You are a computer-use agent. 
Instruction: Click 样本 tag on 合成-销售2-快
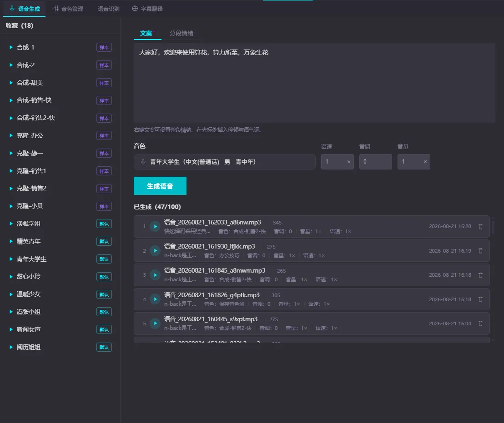click(104, 118)
